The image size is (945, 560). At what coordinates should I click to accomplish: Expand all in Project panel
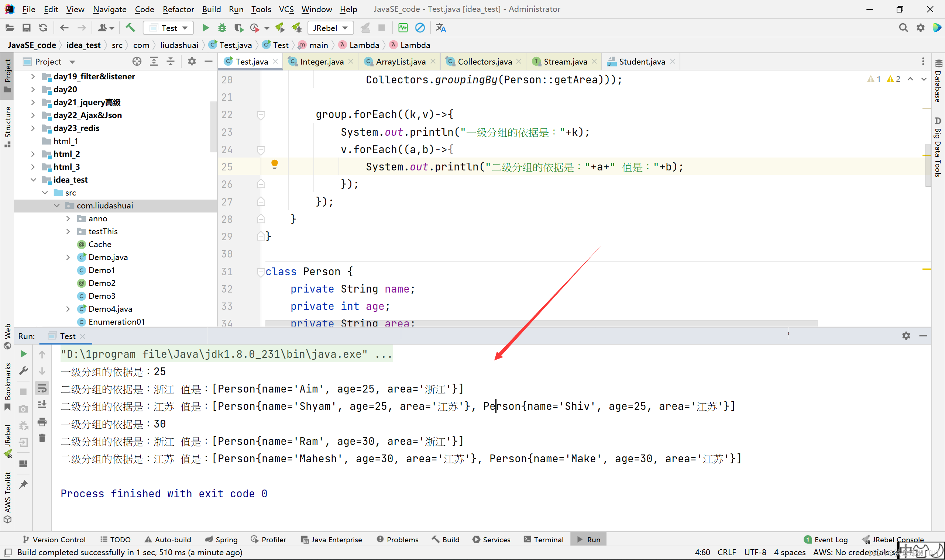tap(154, 62)
